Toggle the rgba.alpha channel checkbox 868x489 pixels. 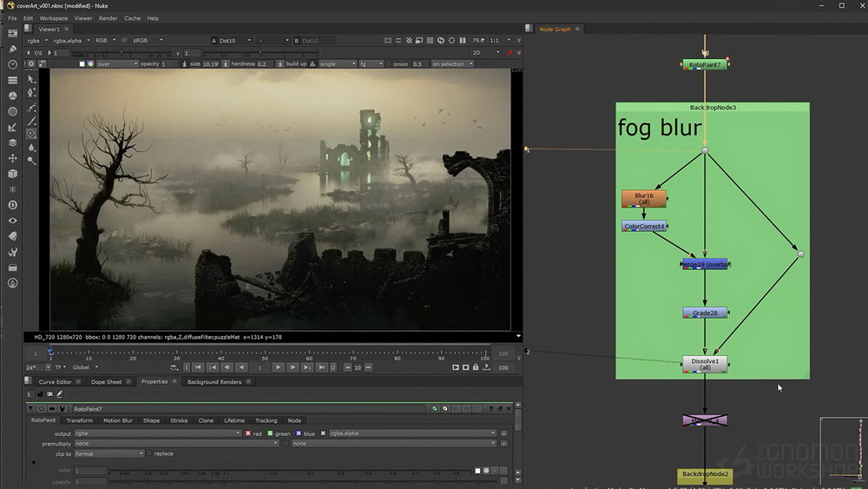(x=323, y=433)
